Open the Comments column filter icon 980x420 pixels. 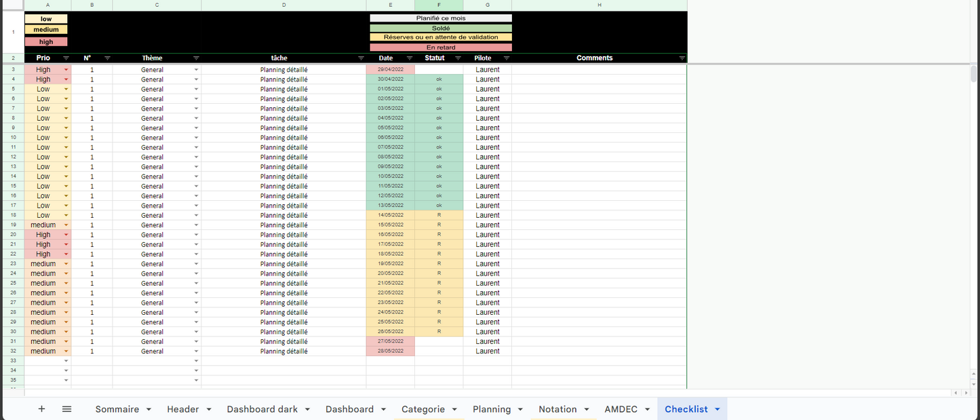682,58
